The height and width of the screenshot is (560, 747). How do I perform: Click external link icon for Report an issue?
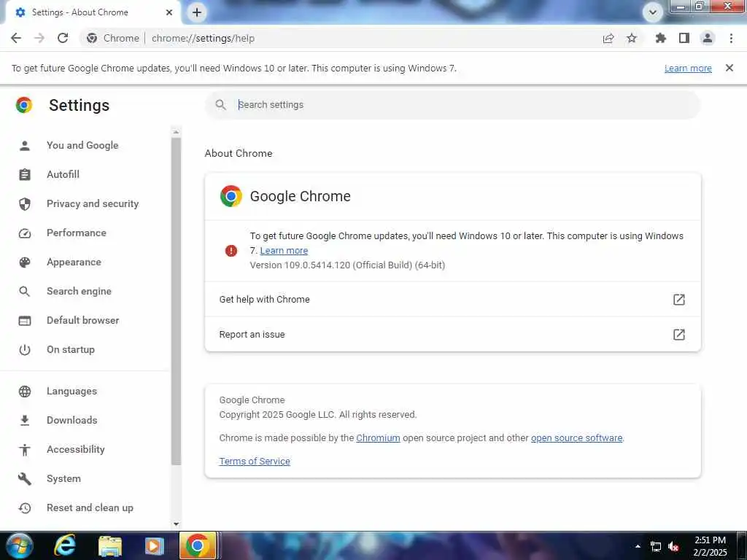tap(679, 334)
